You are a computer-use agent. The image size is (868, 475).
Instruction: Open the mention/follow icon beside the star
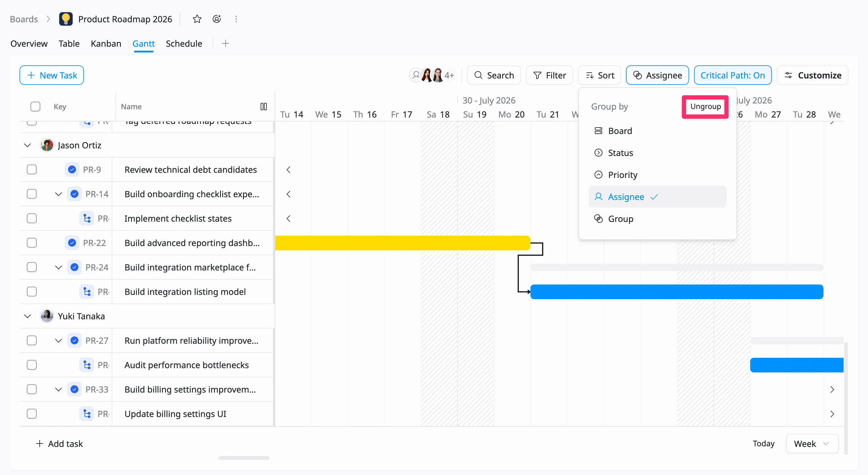click(x=217, y=19)
